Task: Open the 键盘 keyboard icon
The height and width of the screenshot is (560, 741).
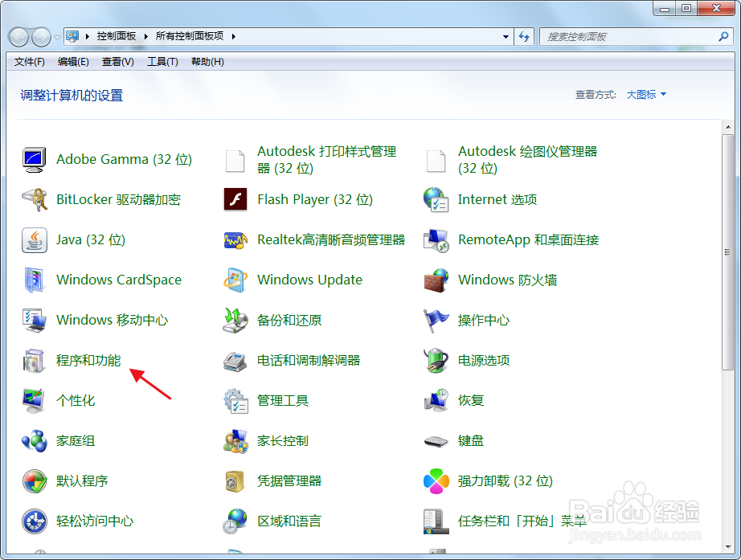Action: pyautogui.click(x=436, y=441)
